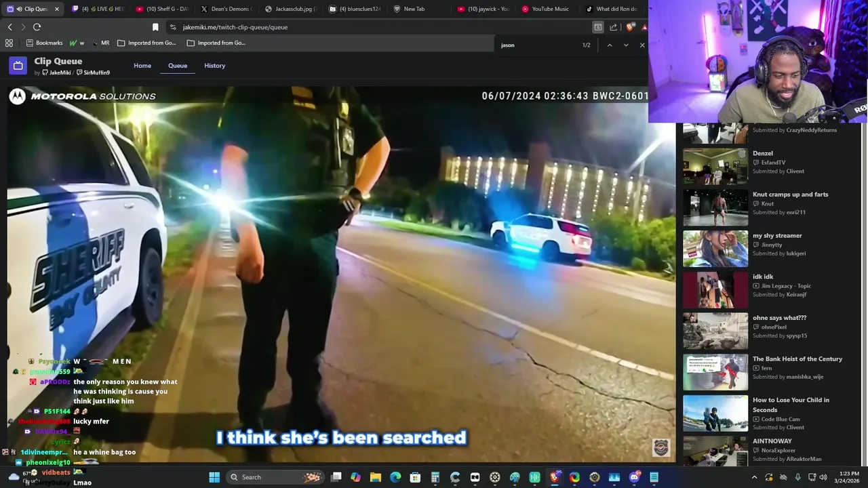Switch to the 'Dean's Demons' X tab
The image size is (868, 488).
[x=226, y=9]
